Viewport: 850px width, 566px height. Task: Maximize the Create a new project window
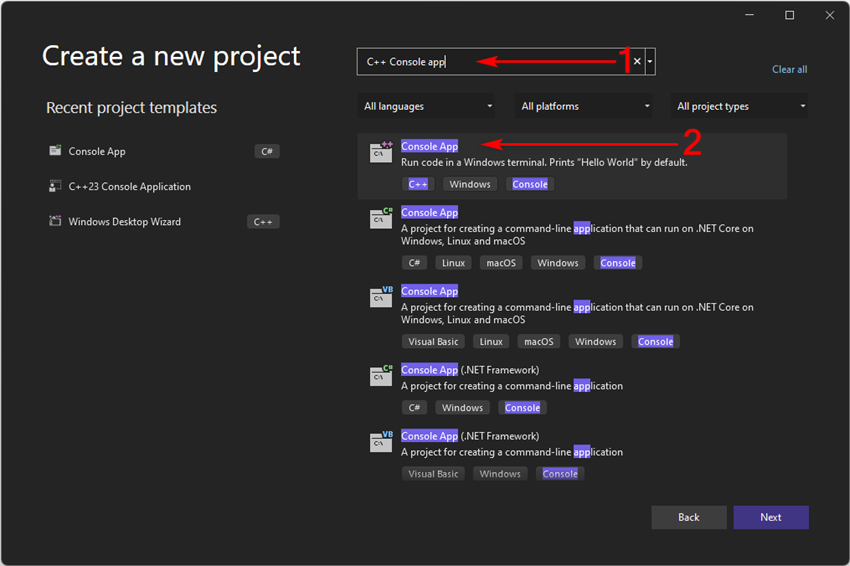pos(789,15)
